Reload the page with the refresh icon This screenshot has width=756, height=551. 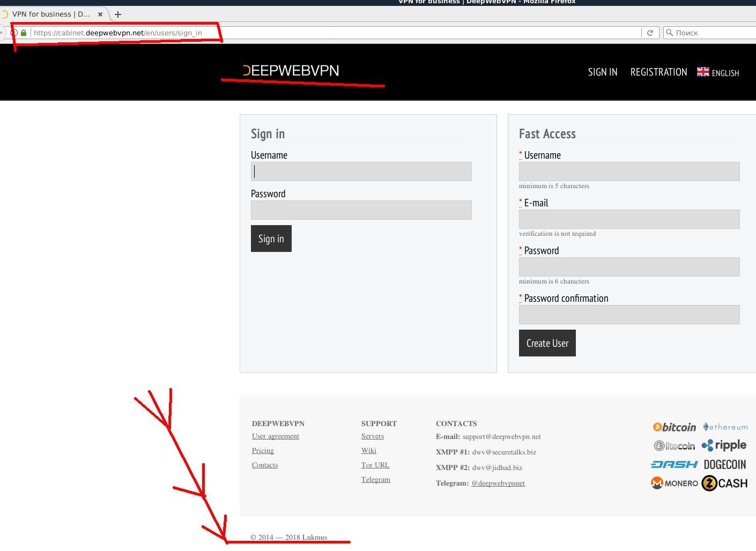650,33
